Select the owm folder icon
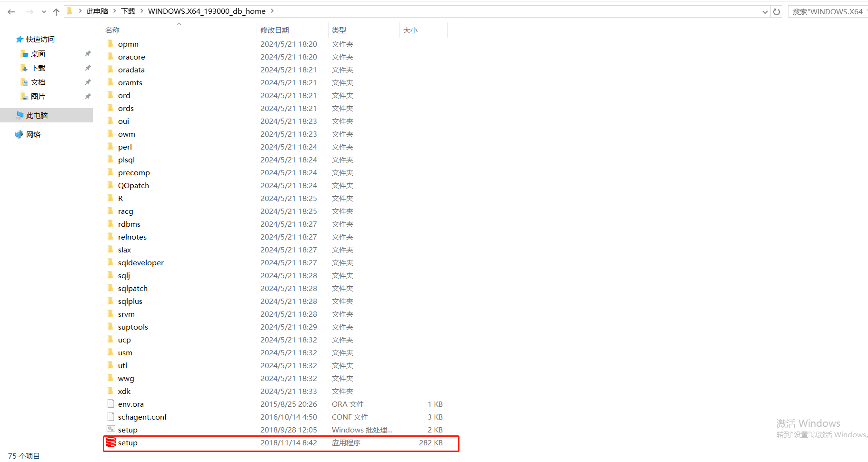 110,133
